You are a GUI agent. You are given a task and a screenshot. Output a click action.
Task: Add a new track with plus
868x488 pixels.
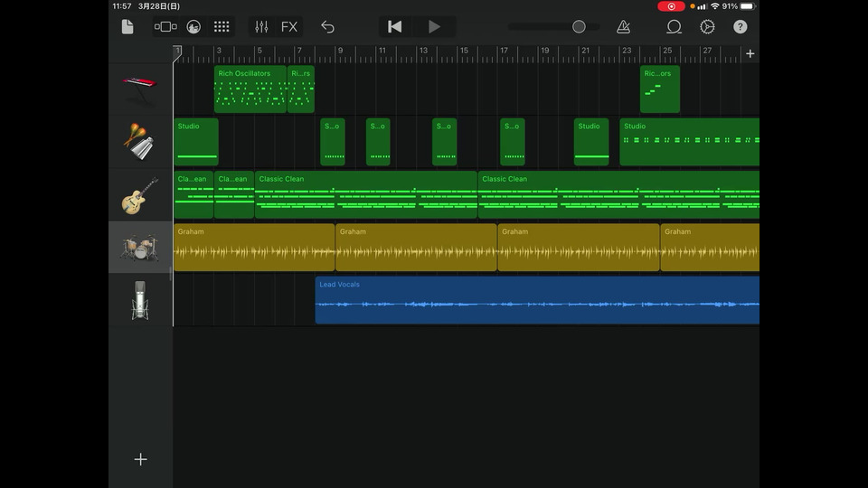[x=141, y=459]
